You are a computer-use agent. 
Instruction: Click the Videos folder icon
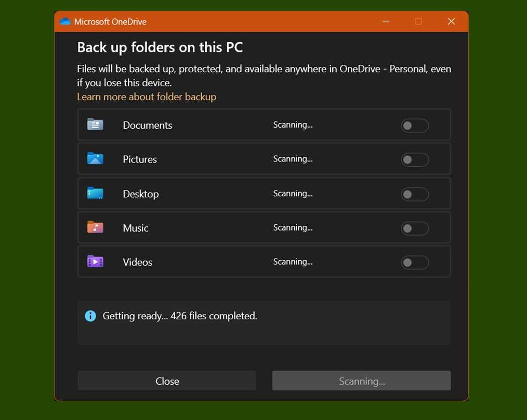pyautogui.click(x=95, y=262)
